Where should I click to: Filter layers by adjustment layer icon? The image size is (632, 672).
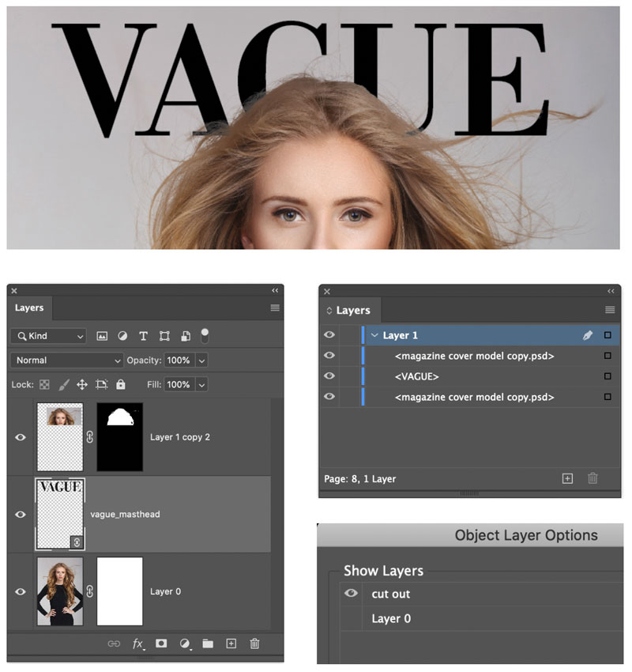click(122, 336)
